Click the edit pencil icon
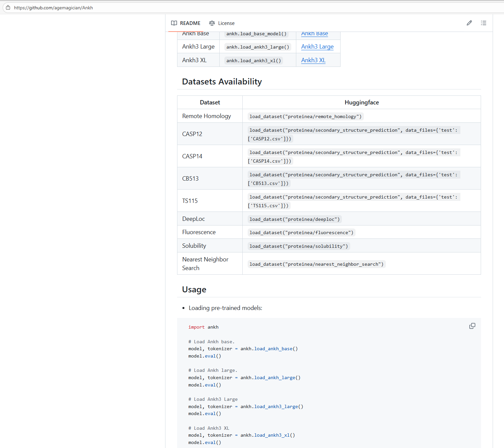504x448 pixels. pyautogui.click(x=469, y=23)
